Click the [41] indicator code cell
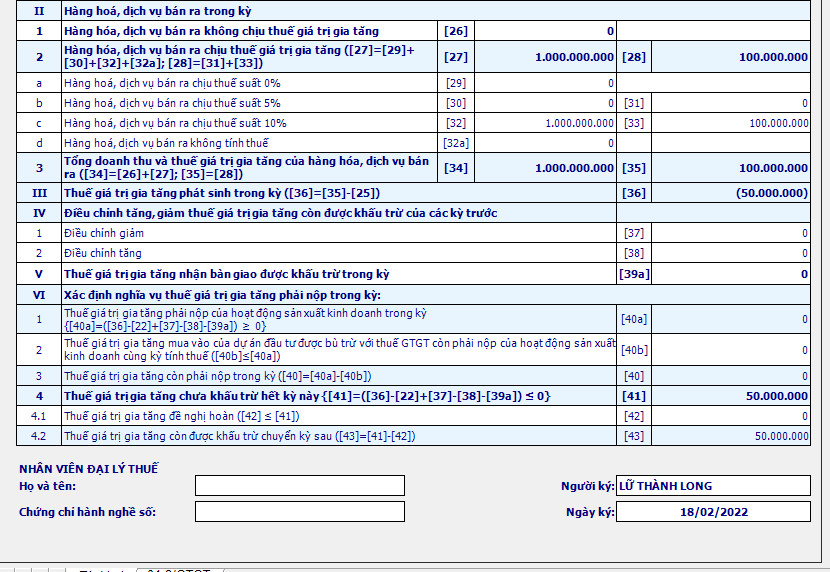This screenshot has width=830, height=572. tap(634, 396)
